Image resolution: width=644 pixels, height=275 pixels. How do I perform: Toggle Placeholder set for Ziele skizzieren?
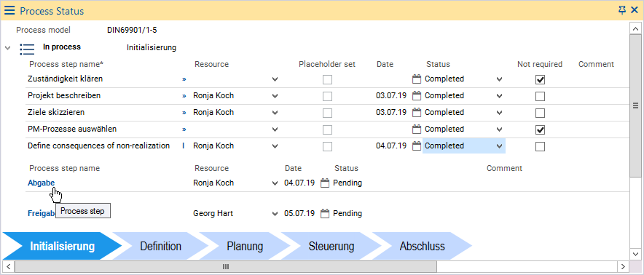327,113
